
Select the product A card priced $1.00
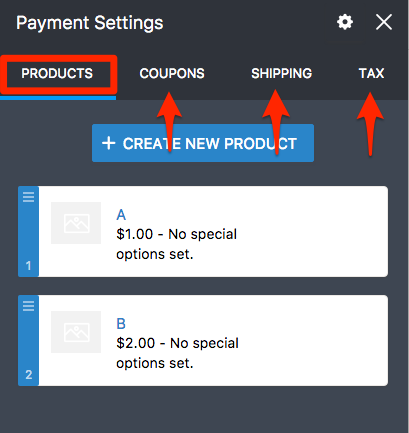click(203, 232)
